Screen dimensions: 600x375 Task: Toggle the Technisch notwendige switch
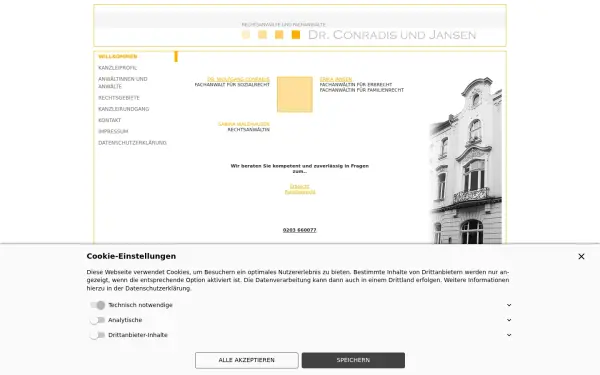click(x=98, y=305)
